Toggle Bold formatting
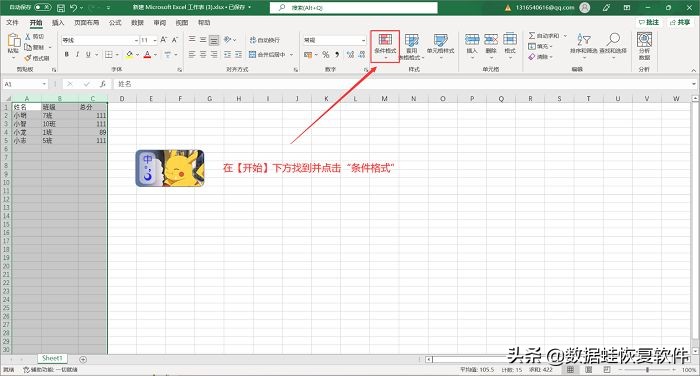 67,54
